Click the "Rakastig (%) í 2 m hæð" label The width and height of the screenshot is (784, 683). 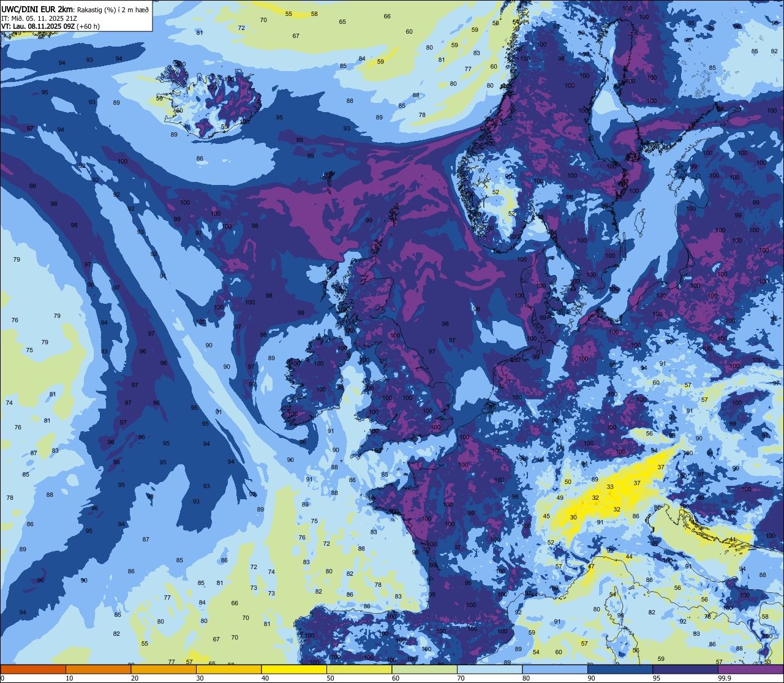click(113, 9)
